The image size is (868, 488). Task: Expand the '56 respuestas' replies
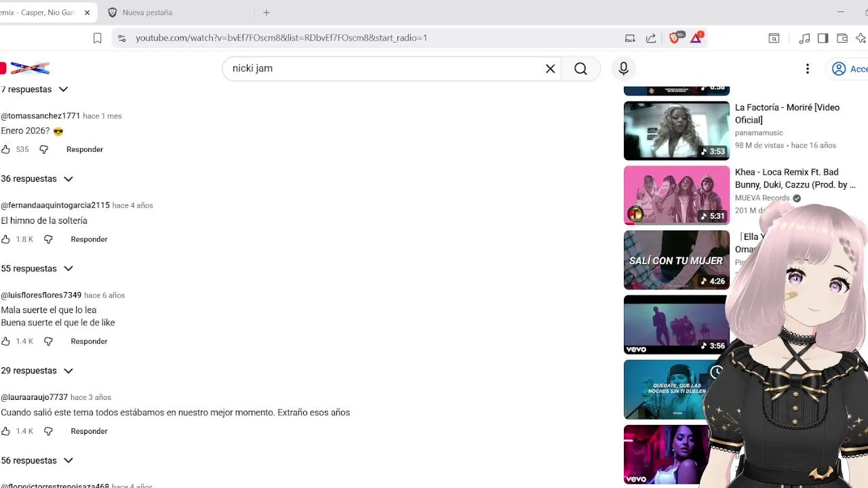37,460
